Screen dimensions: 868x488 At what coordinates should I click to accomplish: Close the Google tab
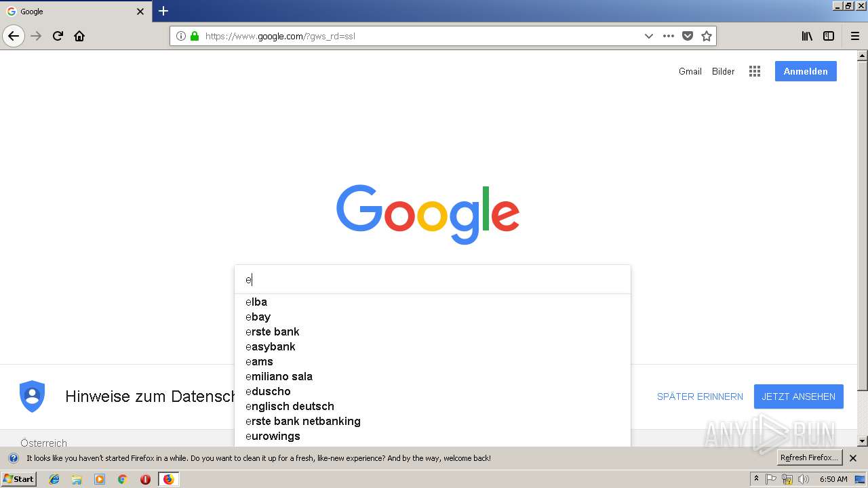(140, 12)
